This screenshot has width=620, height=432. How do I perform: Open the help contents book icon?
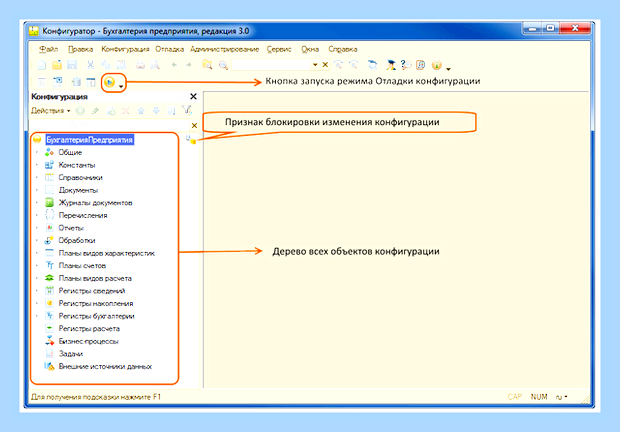click(421, 65)
